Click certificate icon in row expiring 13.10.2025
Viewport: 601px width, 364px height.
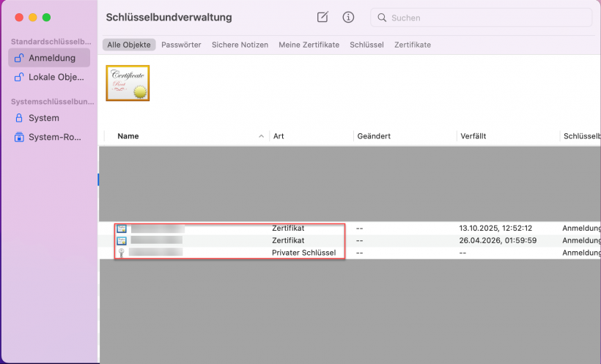coord(122,229)
